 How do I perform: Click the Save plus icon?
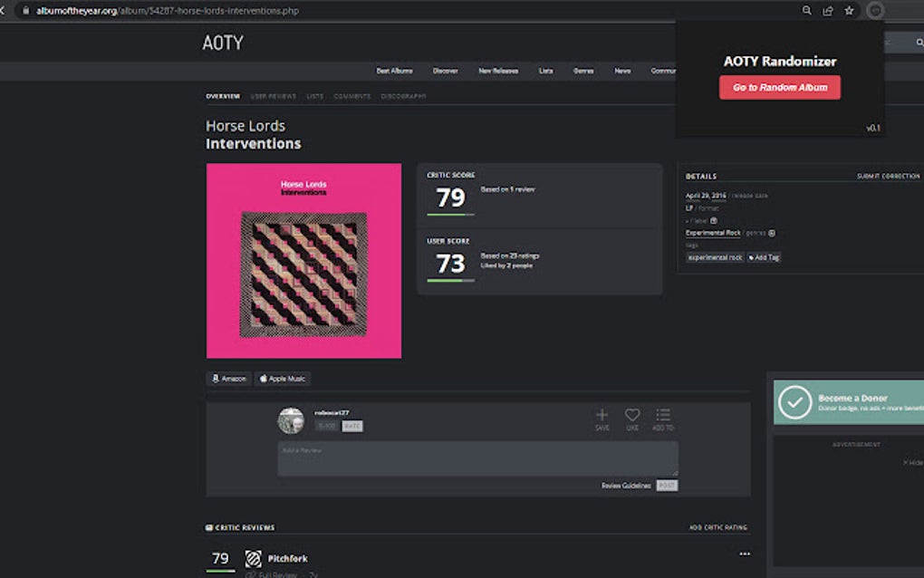tap(602, 415)
